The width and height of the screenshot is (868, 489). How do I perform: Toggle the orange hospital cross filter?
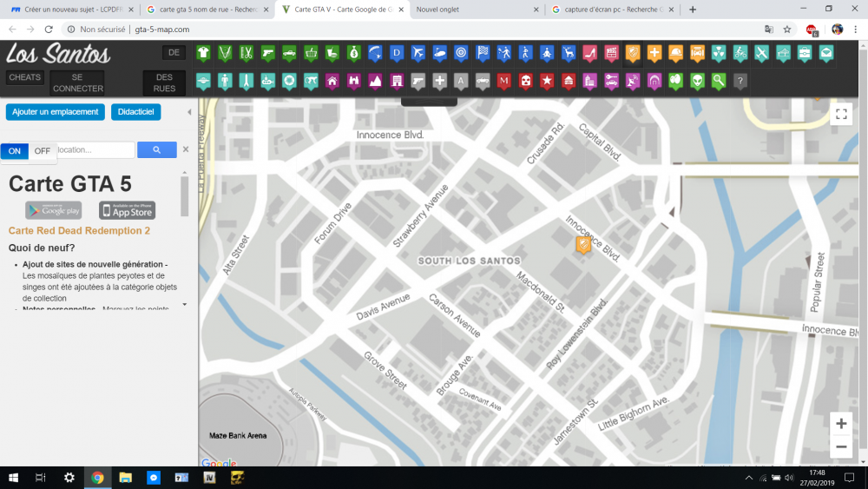pos(654,54)
